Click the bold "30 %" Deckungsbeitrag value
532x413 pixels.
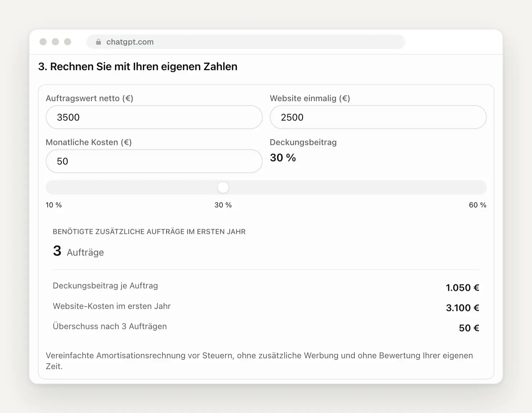click(283, 158)
